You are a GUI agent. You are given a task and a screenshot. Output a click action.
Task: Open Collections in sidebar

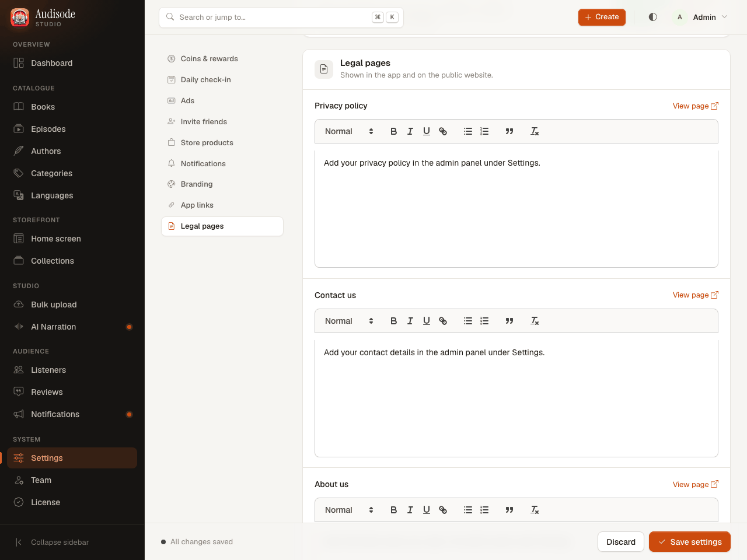click(x=72, y=261)
